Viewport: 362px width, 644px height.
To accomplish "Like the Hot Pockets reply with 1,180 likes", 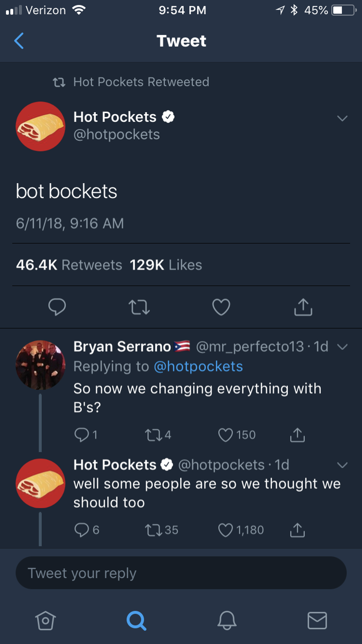I will [225, 530].
